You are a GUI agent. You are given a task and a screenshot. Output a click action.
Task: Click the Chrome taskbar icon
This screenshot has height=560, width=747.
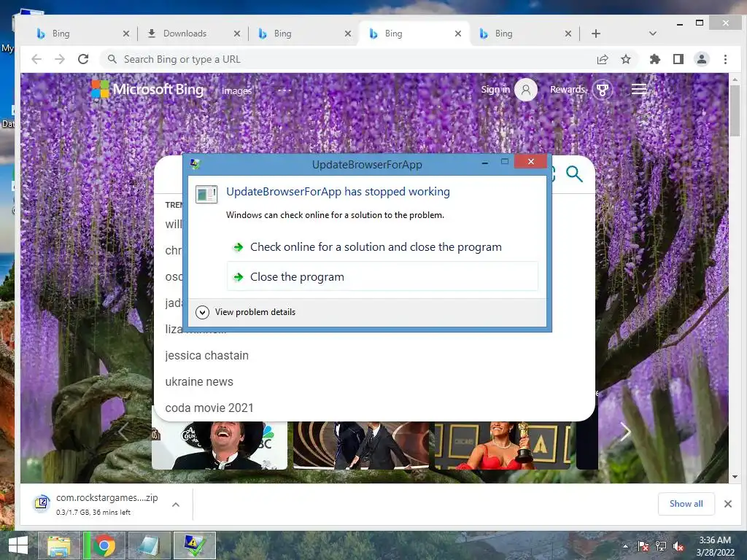104,545
